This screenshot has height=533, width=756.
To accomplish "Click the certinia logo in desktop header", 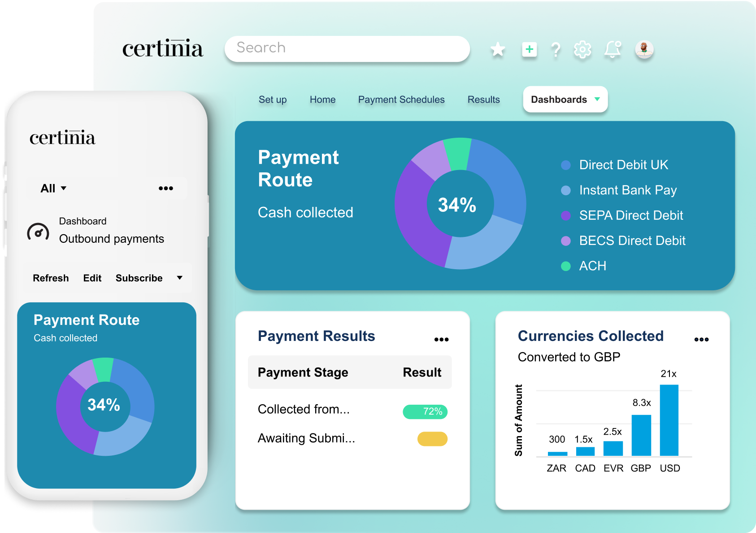I will pyautogui.click(x=163, y=48).
